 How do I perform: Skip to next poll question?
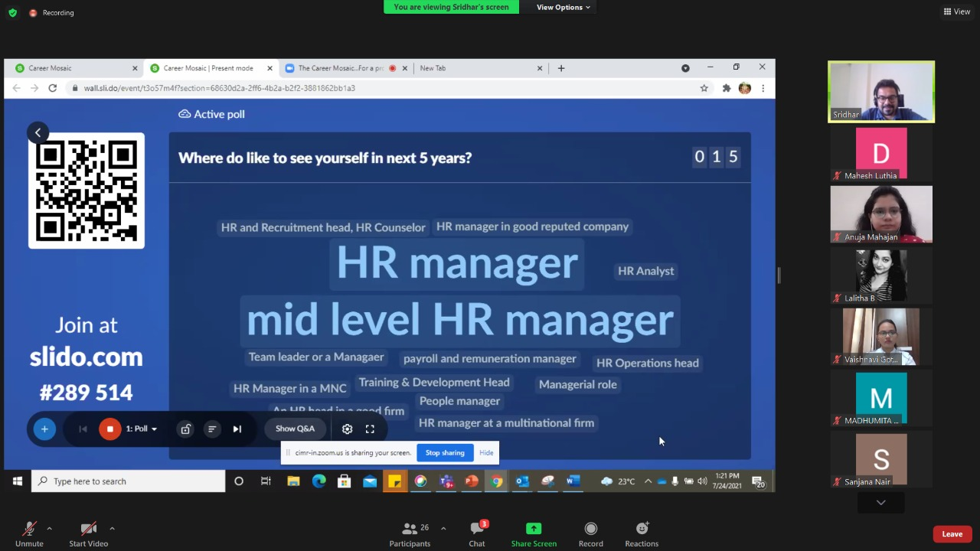pyautogui.click(x=237, y=429)
